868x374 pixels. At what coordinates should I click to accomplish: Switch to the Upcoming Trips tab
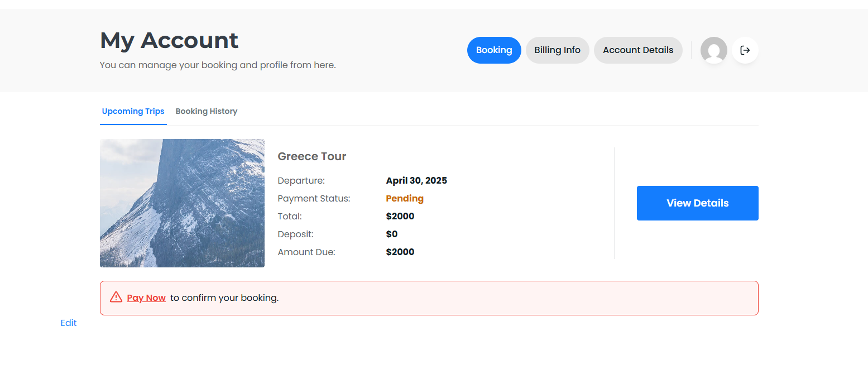[133, 111]
